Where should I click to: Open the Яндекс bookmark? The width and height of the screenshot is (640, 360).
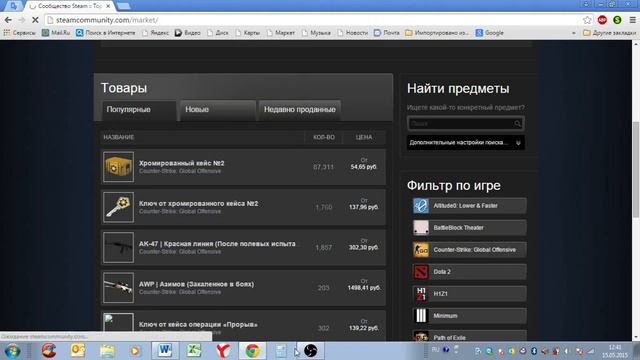[x=156, y=33]
